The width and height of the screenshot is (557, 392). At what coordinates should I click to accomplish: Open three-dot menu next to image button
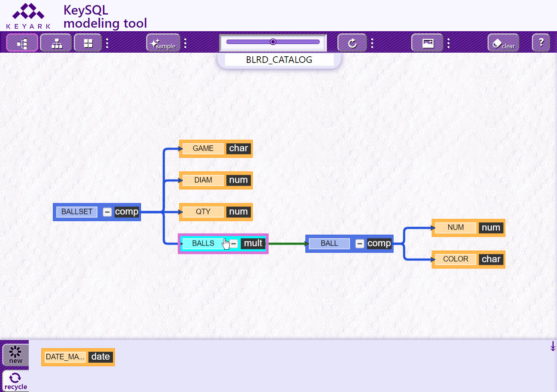tap(448, 43)
